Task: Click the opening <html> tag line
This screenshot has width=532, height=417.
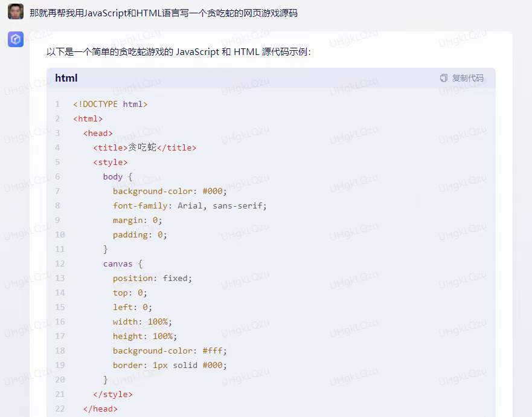Action: point(88,119)
